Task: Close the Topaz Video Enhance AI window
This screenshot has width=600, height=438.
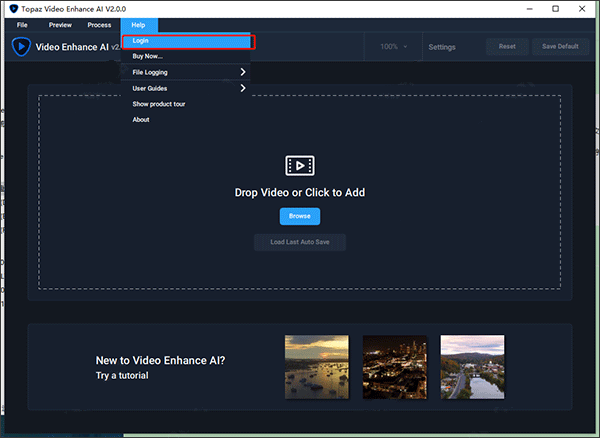Action: pyautogui.click(x=582, y=9)
